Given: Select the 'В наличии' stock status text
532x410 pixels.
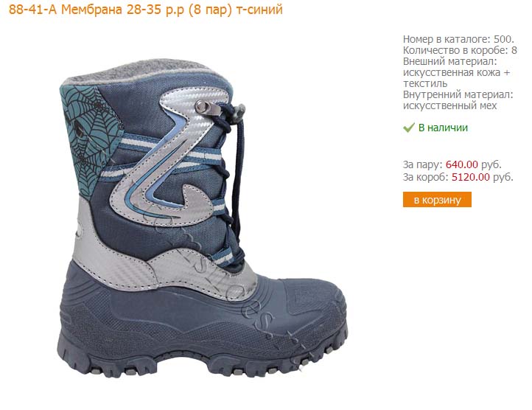Looking at the screenshot, I should tap(443, 128).
